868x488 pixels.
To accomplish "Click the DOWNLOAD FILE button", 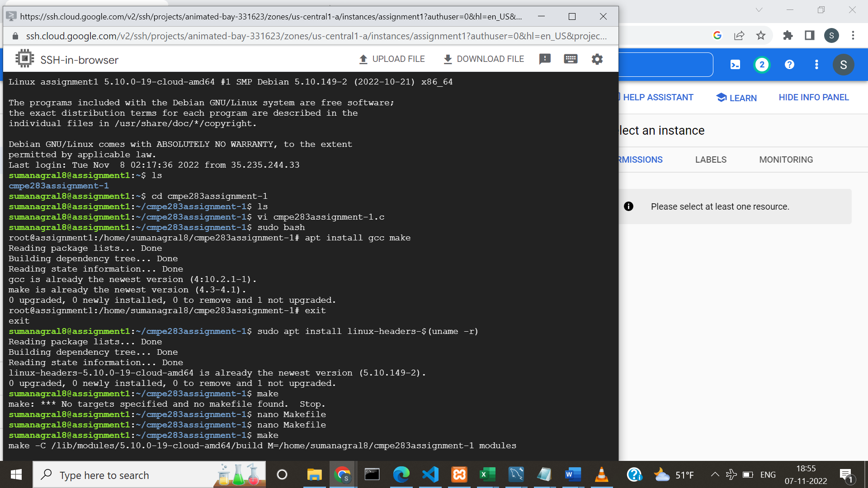I will coord(483,59).
